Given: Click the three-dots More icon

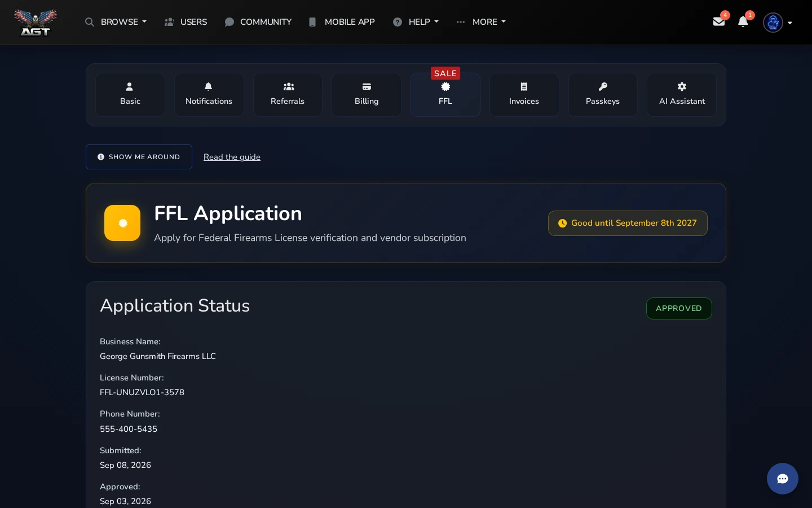Looking at the screenshot, I should coord(461,22).
